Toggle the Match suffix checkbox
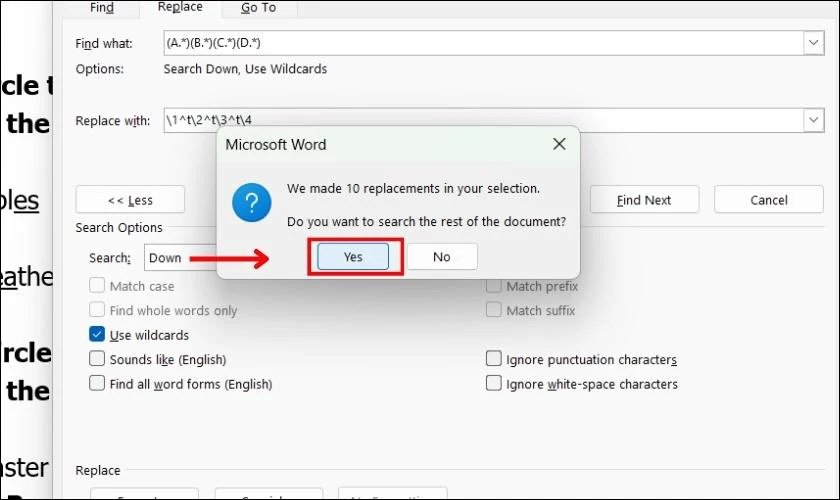 click(493, 310)
